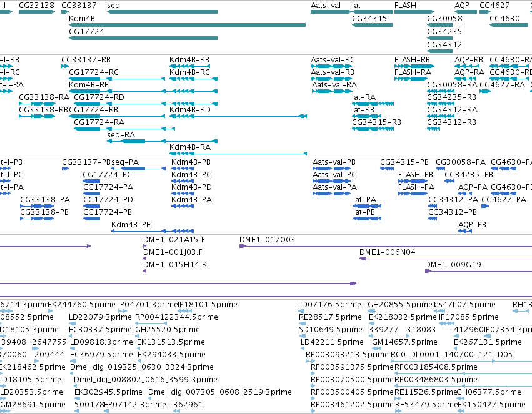Select transcript Aats-val-RC
The image size is (532, 414).
[x=333, y=60]
